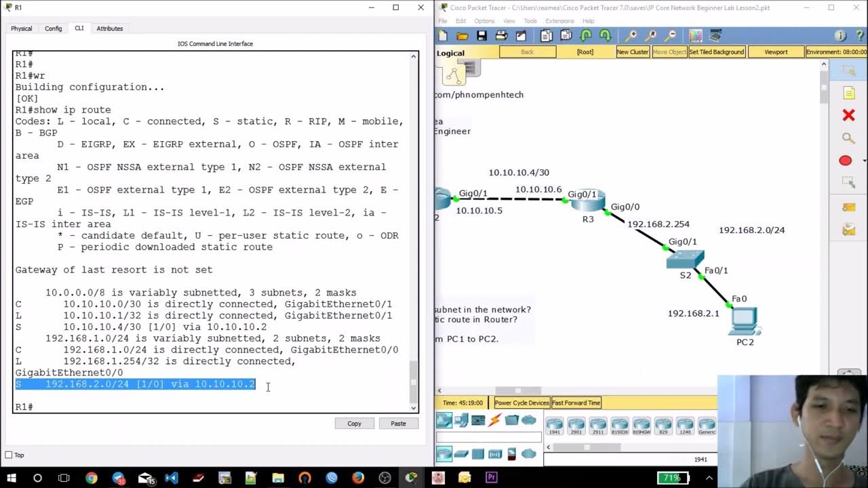Click the New Cluster button
This screenshot has width=868, height=488.
click(x=633, y=52)
